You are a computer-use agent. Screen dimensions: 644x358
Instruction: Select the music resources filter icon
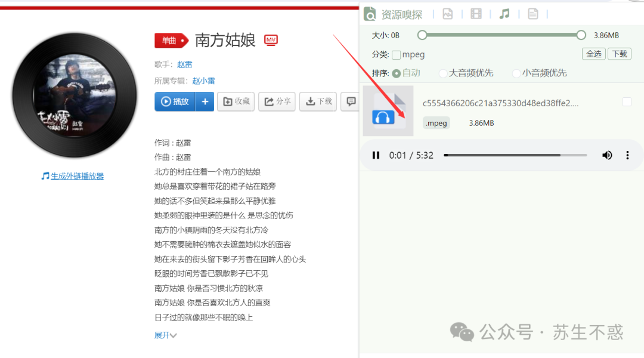(x=504, y=14)
